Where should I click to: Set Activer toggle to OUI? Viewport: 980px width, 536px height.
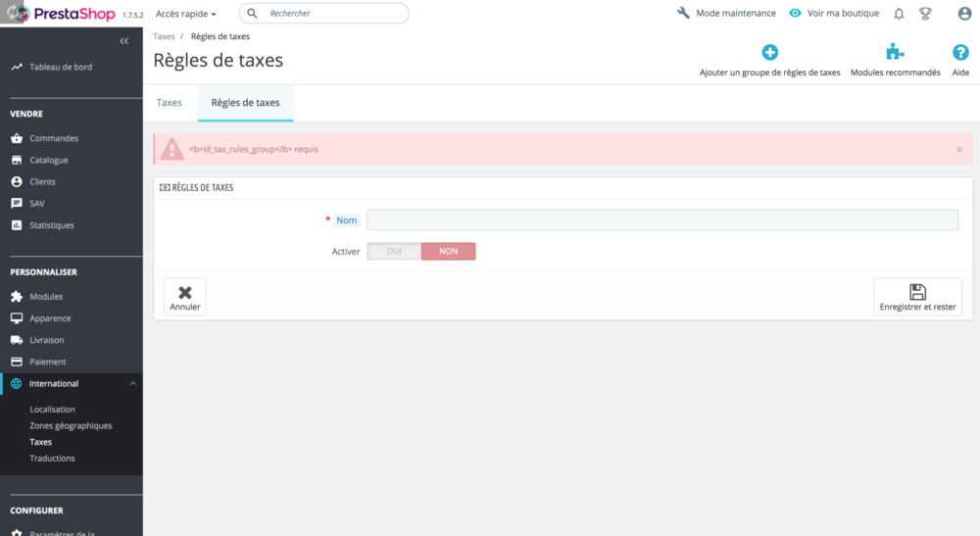394,251
